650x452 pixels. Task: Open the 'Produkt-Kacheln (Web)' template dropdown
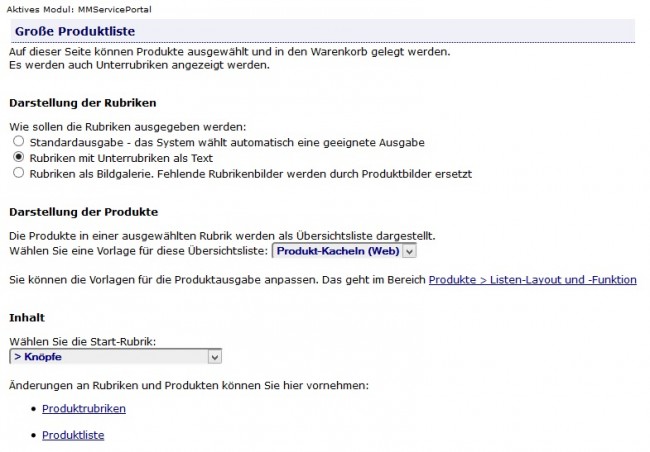pos(344,251)
